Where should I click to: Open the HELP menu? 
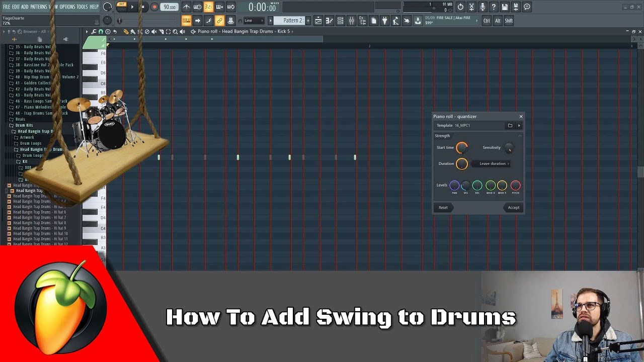tap(94, 7)
